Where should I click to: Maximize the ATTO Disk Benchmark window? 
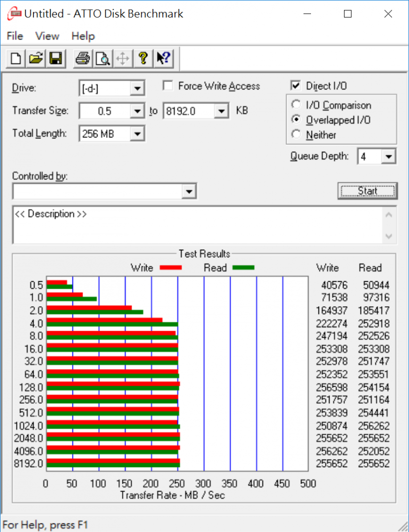pyautogui.click(x=348, y=14)
